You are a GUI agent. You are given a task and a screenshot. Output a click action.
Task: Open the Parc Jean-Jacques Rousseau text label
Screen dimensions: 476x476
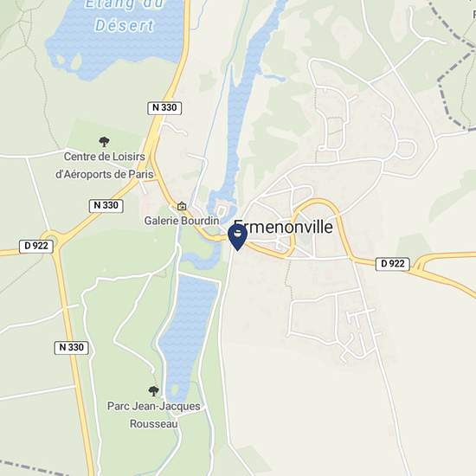tap(153, 415)
